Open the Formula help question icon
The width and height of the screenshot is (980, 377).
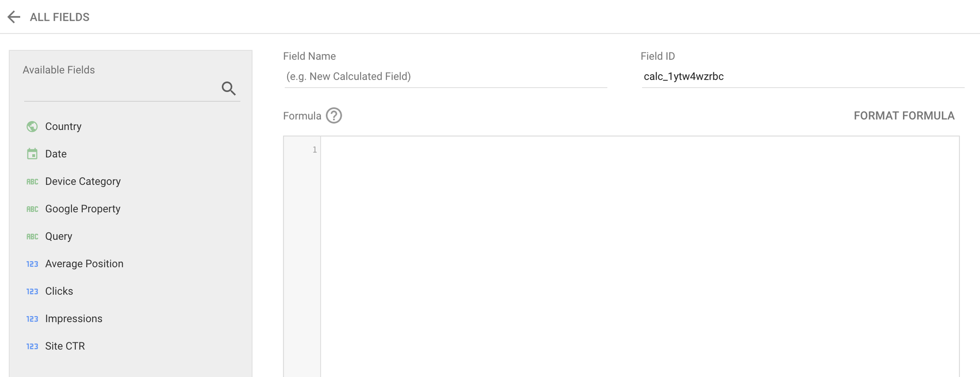[334, 115]
